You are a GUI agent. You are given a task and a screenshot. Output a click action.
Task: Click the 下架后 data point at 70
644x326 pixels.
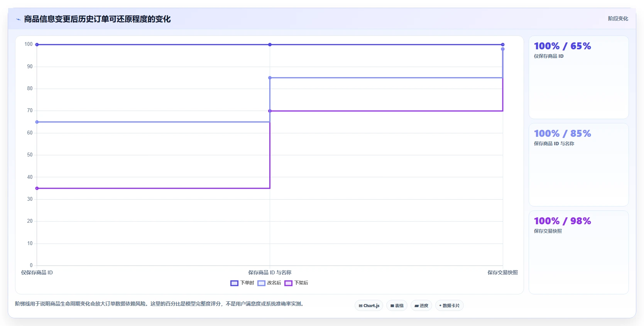click(270, 111)
